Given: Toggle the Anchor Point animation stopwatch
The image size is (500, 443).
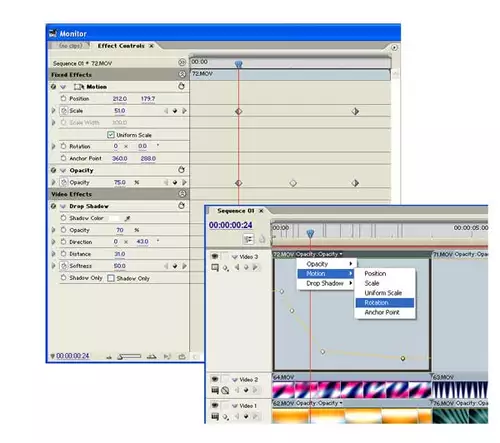Looking at the screenshot, I should (63, 158).
